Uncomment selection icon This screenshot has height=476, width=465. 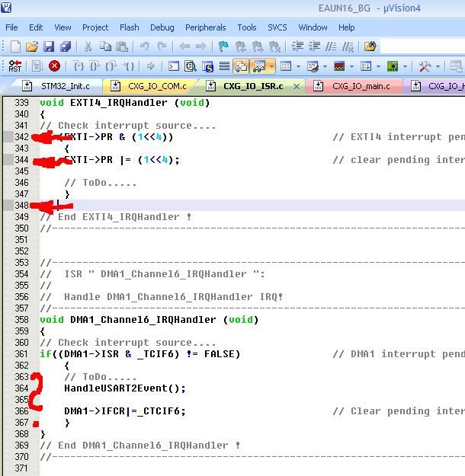[348, 46]
